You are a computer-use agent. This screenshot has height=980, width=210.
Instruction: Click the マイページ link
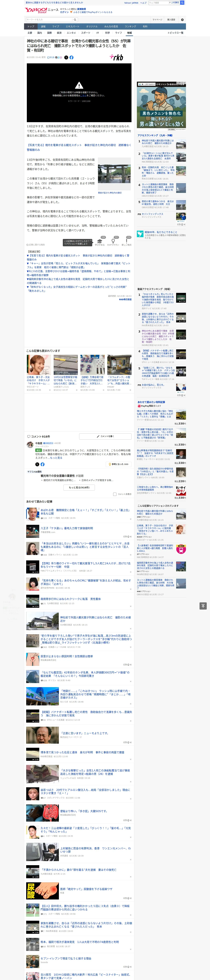pyautogui.click(x=157, y=19)
